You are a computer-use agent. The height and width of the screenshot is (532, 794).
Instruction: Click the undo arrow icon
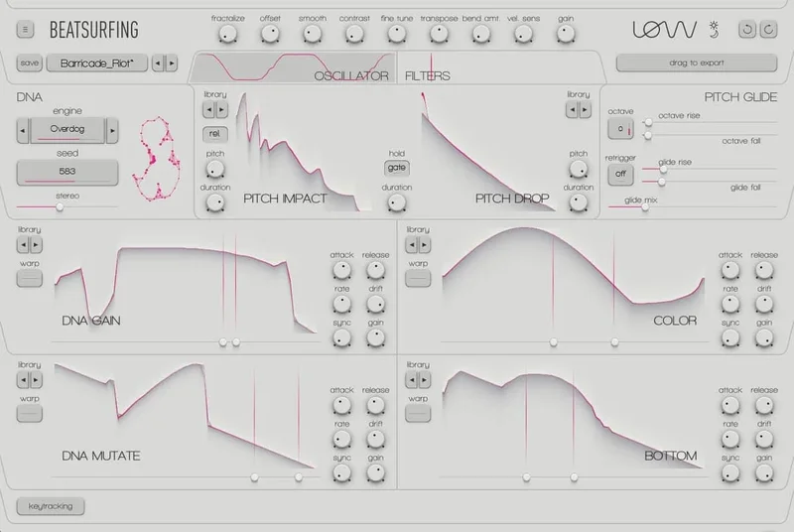point(747,30)
